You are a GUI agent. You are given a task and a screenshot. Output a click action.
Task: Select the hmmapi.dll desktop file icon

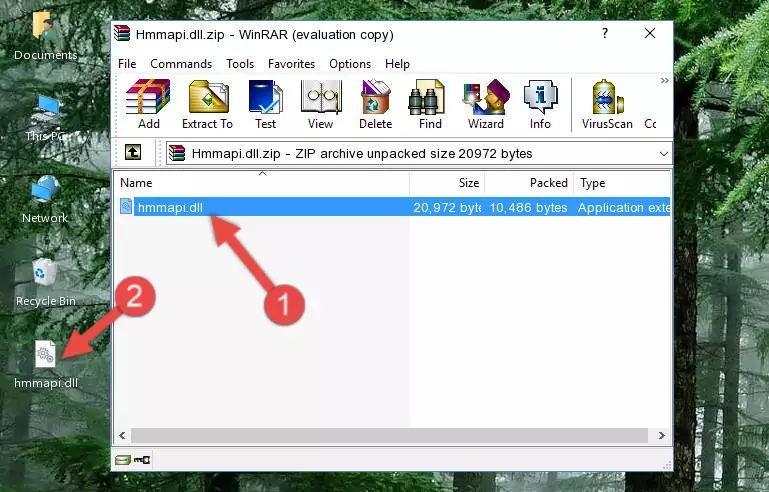46,365
